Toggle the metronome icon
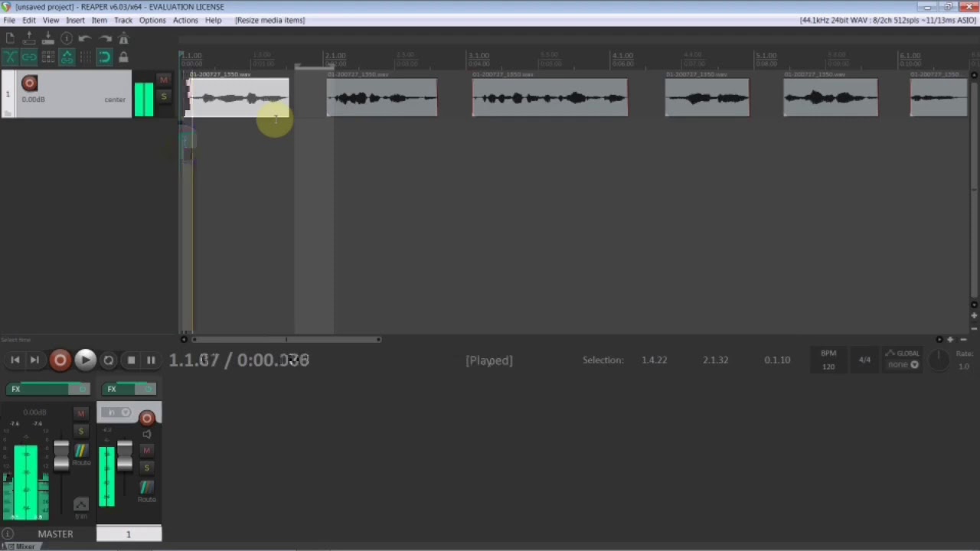 pos(123,38)
